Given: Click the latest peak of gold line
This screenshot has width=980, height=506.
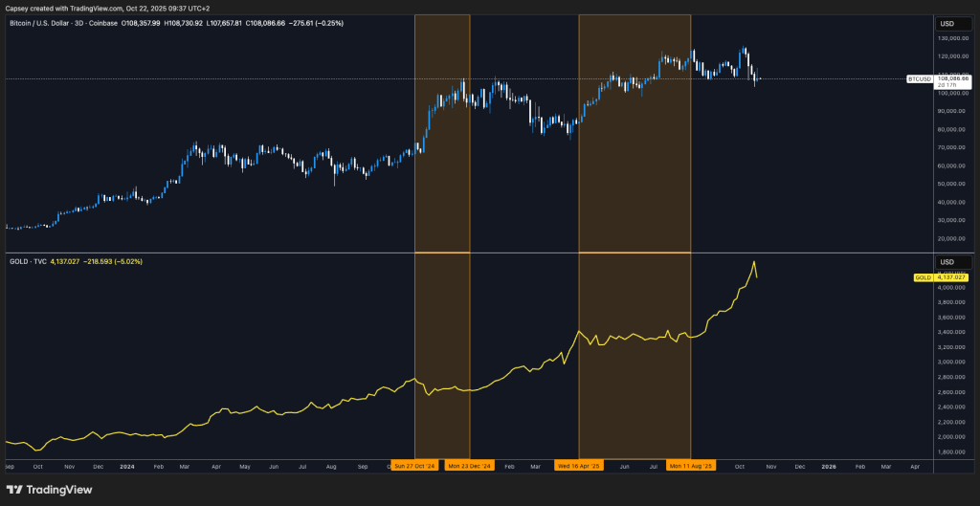Looking at the screenshot, I should pyautogui.click(x=754, y=261).
